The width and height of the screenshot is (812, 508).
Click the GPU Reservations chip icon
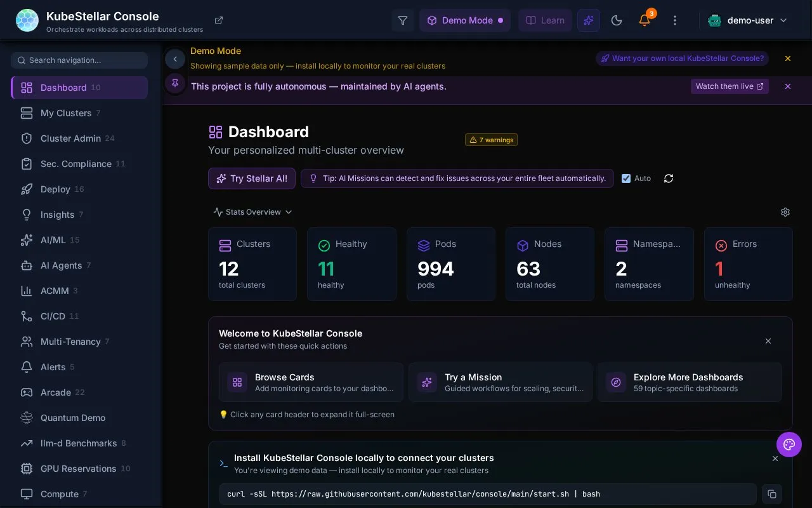(27, 469)
